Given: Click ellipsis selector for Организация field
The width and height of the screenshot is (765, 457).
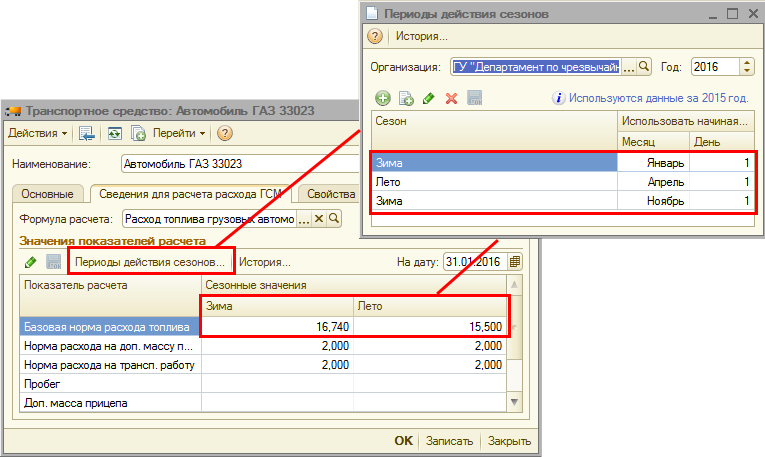Looking at the screenshot, I should point(629,67).
